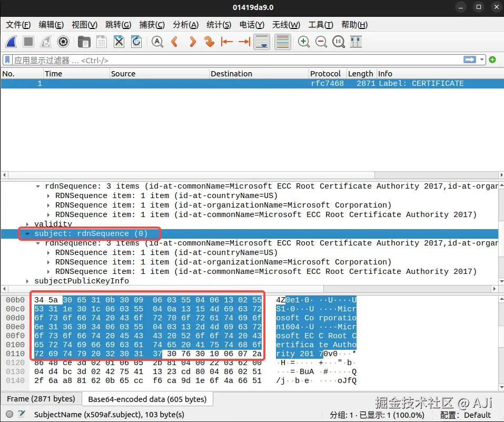Open the 帮助(H) menu
Viewport: 504px width, 422px height.
354,25
